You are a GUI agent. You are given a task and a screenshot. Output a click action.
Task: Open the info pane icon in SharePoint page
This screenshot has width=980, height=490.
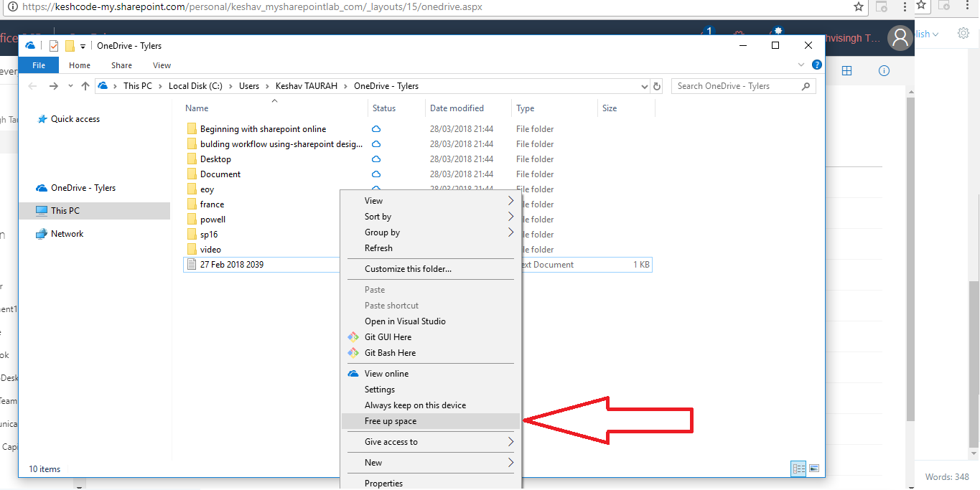point(884,70)
